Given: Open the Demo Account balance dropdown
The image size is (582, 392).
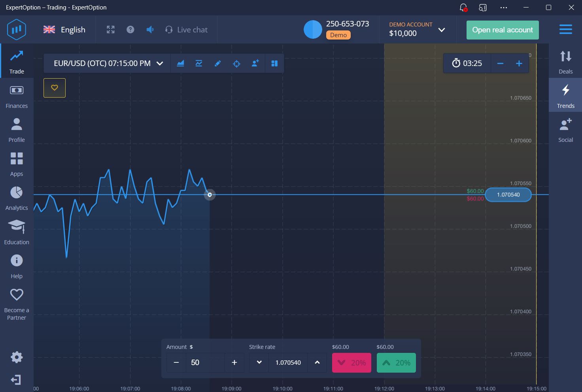Looking at the screenshot, I should tap(442, 30).
